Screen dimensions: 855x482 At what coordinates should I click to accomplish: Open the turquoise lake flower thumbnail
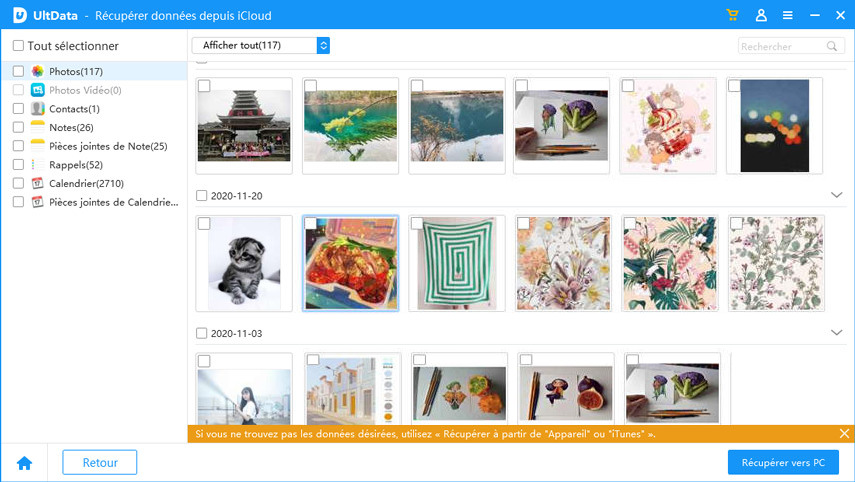coord(351,126)
